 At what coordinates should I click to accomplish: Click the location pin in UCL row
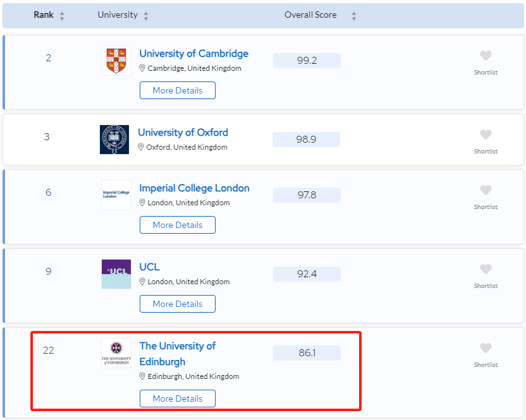142,282
